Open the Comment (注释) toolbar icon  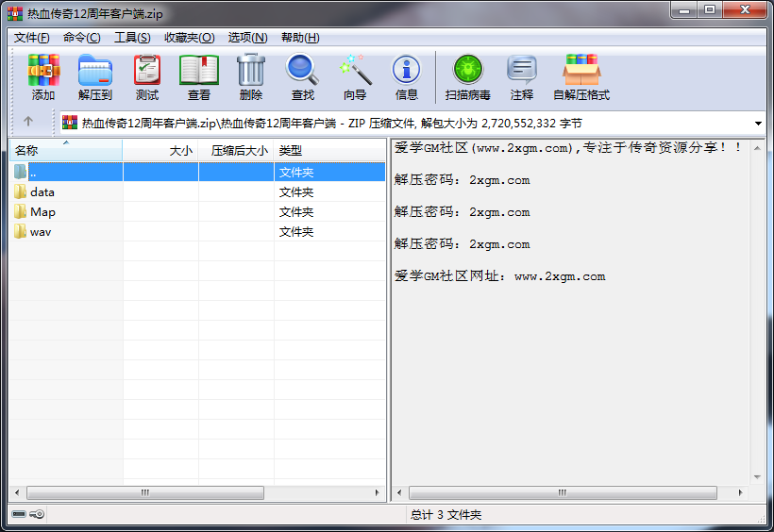(522, 77)
